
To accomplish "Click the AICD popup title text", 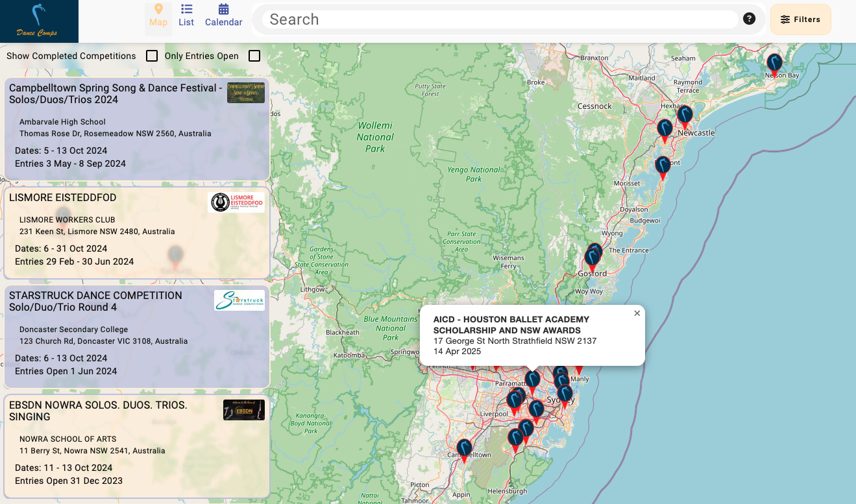I will (511, 325).
